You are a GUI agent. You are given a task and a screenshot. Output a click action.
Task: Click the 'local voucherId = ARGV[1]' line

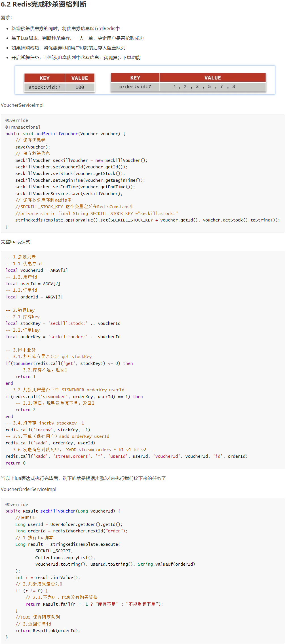point(37,270)
